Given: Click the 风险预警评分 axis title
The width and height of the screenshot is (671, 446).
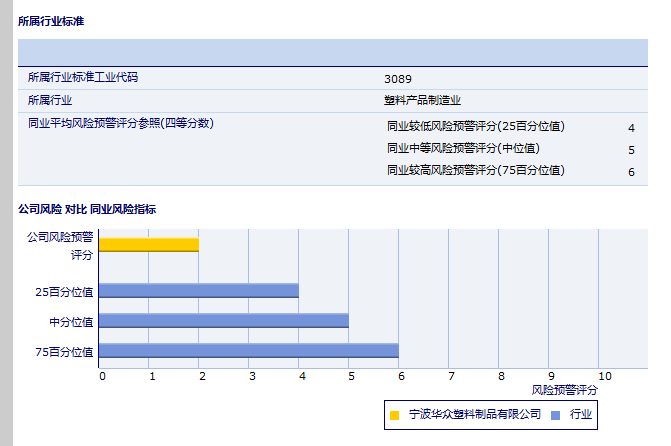Looking at the screenshot, I should (565, 389).
